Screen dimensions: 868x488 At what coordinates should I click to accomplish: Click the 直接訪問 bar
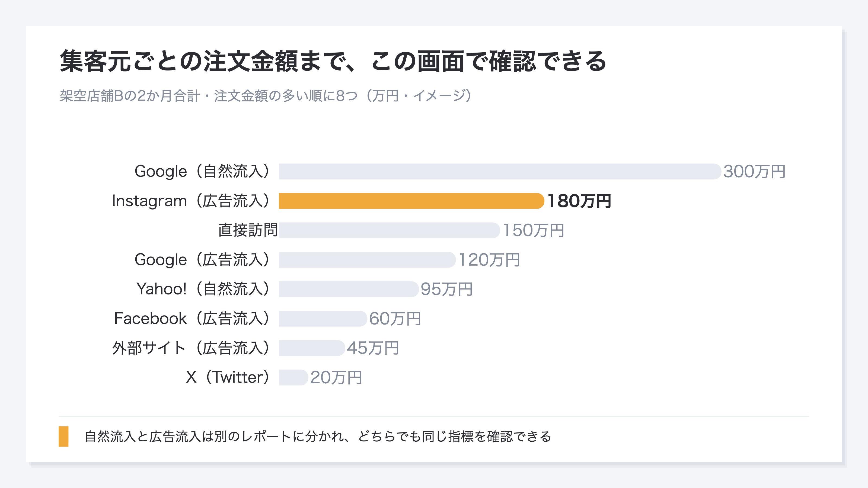point(389,230)
